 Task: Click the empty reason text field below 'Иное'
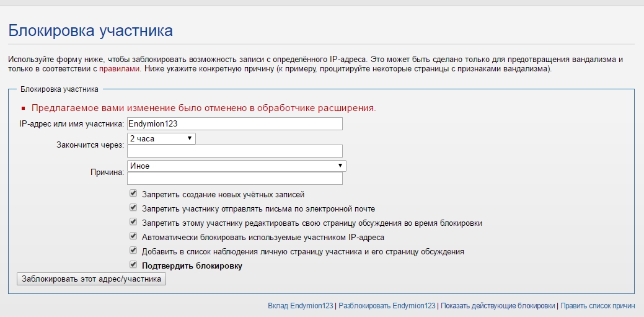pyautogui.click(x=235, y=179)
